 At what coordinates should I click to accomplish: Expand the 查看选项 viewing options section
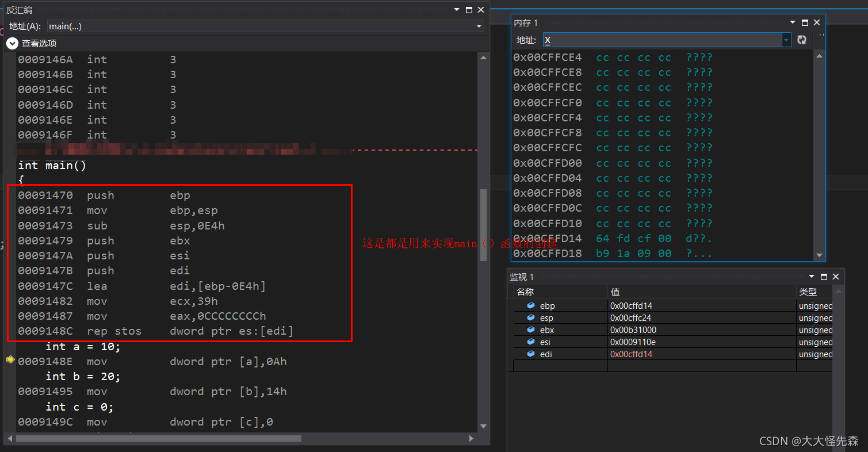(x=12, y=43)
